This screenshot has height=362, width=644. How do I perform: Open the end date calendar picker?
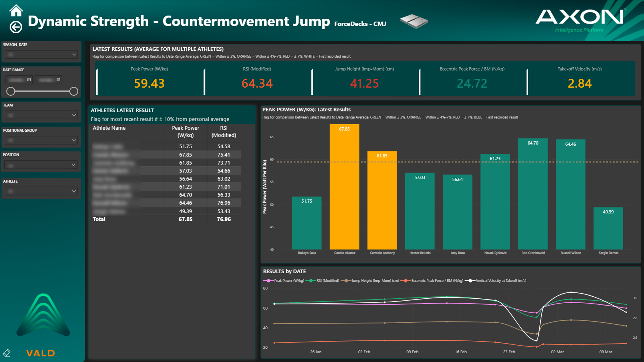point(58,80)
